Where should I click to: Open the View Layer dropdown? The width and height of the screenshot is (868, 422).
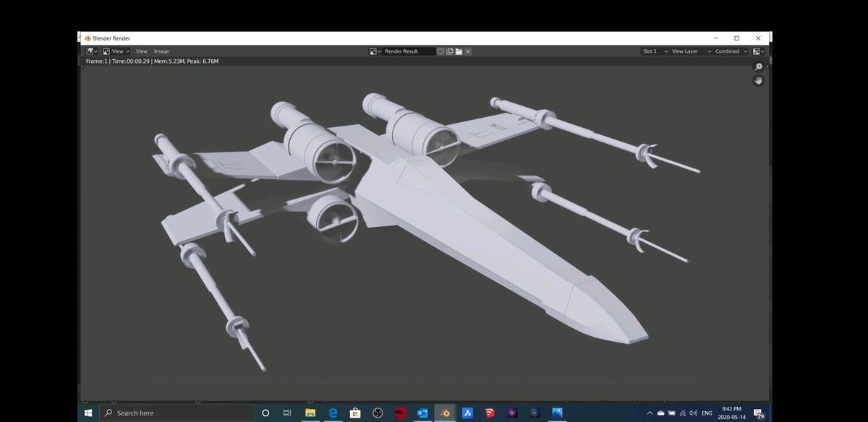[x=692, y=51]
